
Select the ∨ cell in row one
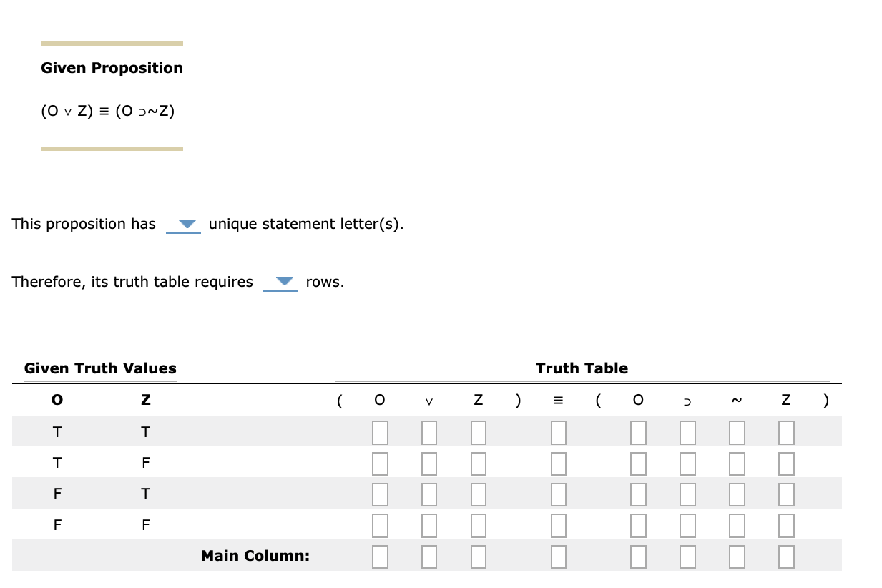tap(428, 432)
